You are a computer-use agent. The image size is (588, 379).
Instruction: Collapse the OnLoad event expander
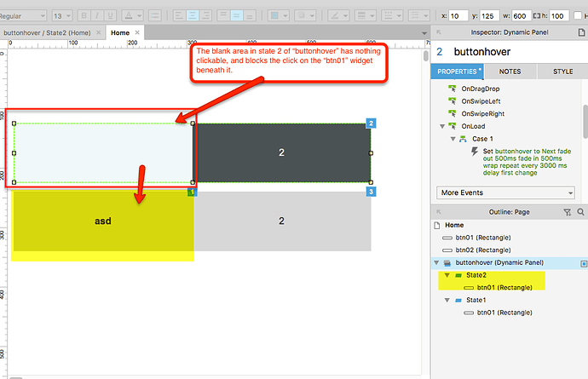point(443,125)
